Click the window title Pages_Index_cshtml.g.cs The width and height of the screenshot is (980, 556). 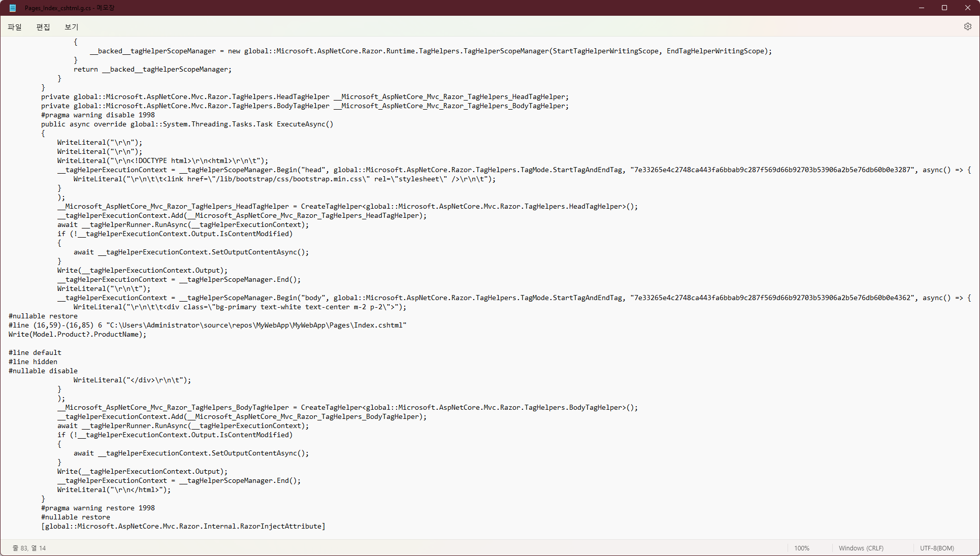coord(58,8)
